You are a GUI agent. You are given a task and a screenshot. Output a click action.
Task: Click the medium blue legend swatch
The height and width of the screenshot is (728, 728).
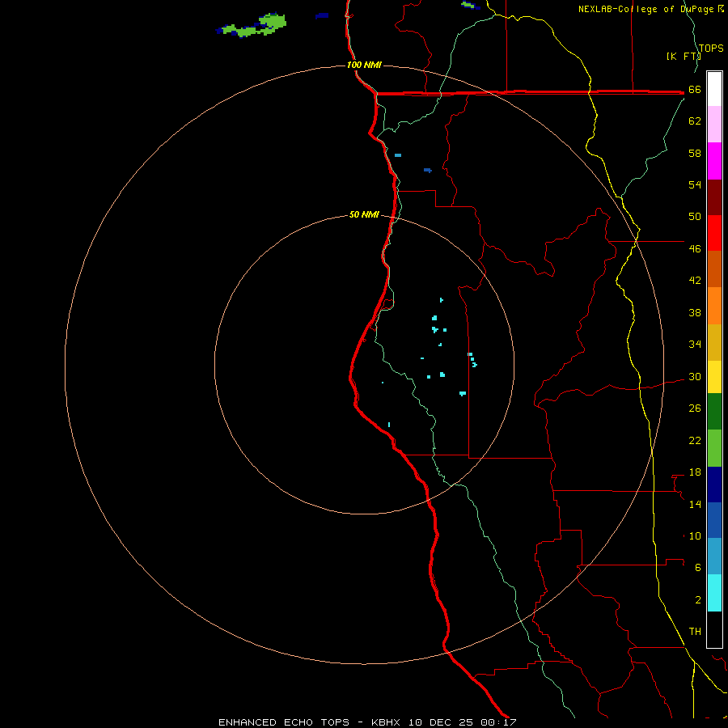[714, 520]
